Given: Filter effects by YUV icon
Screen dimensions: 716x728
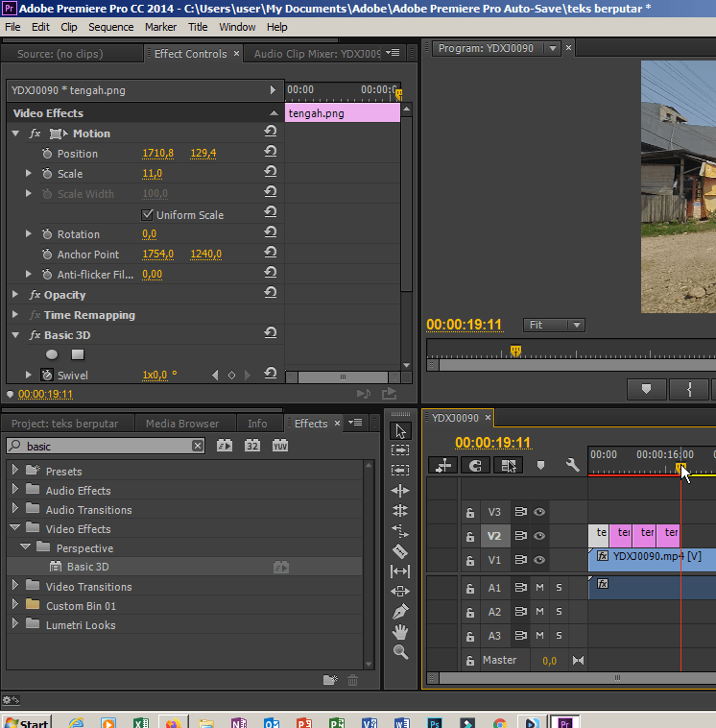Looking at the screenshot, I should (280, 446).
